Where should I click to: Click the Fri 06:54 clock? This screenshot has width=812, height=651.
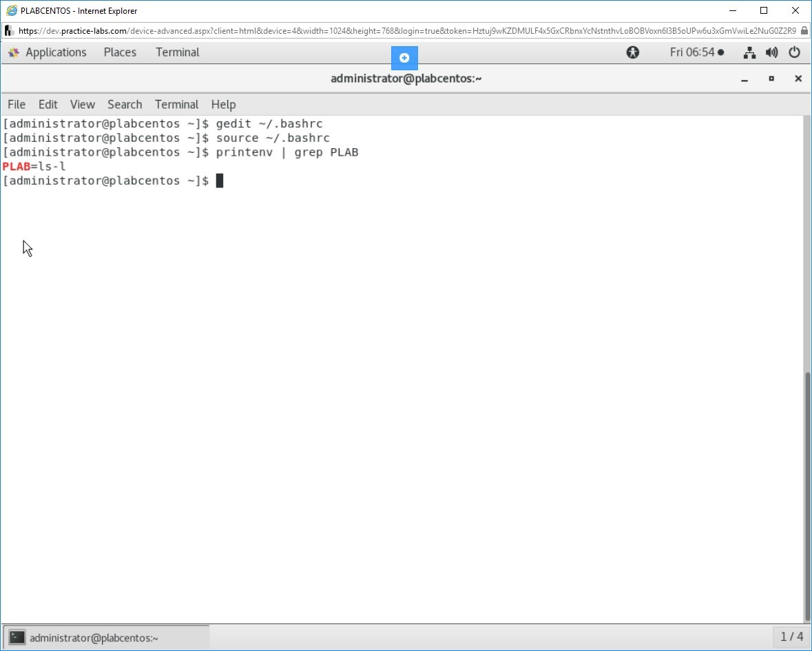point(696,52)
